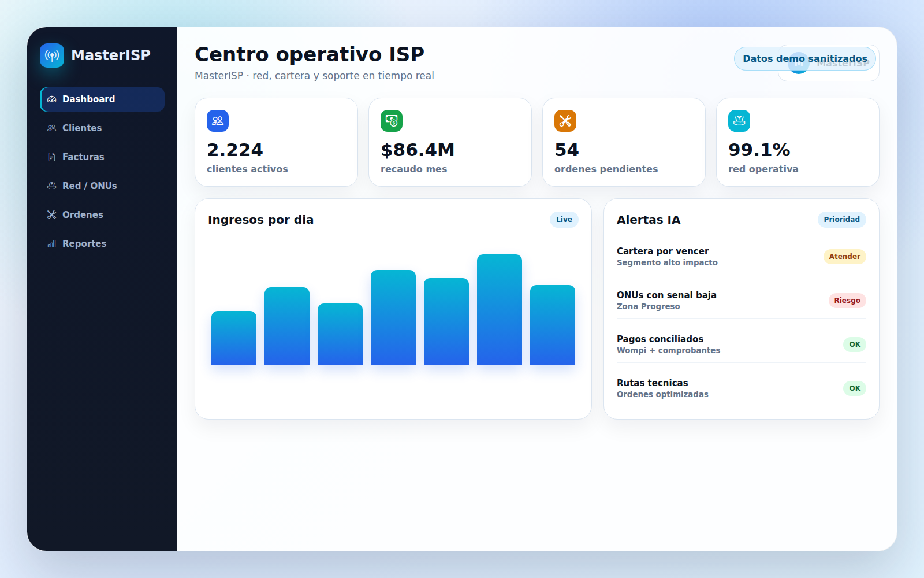Open the Clientes section
This screenshot has width=924, height=578.
[x=102, y=128]
